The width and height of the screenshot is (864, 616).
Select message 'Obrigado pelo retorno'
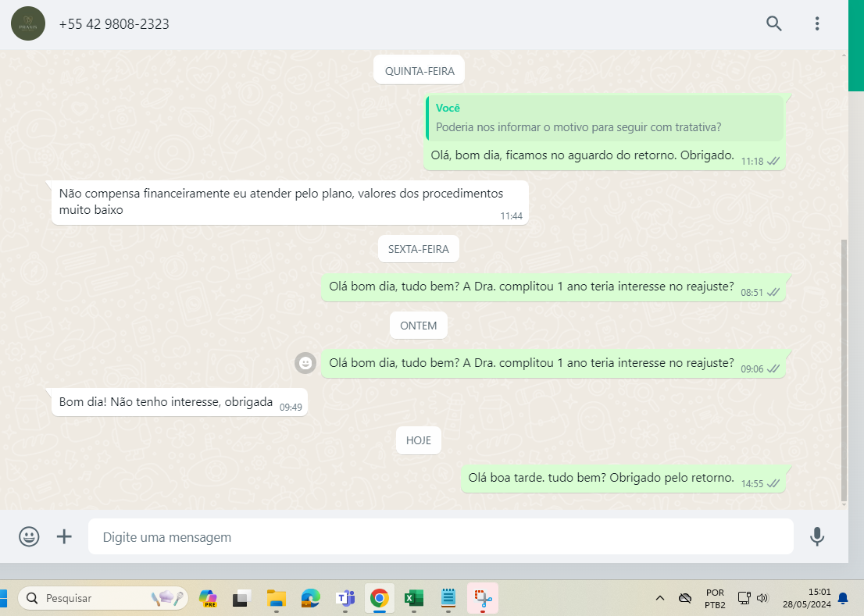coord(623,478)
